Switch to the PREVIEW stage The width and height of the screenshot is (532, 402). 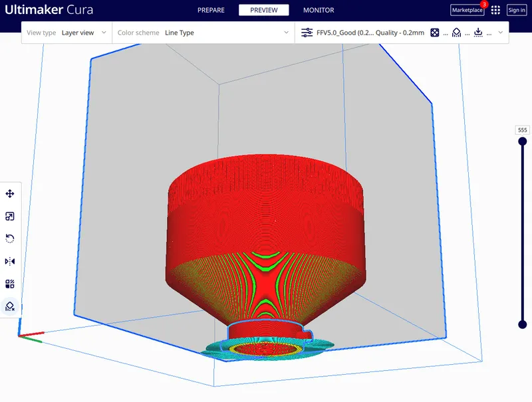coord(263,10)
